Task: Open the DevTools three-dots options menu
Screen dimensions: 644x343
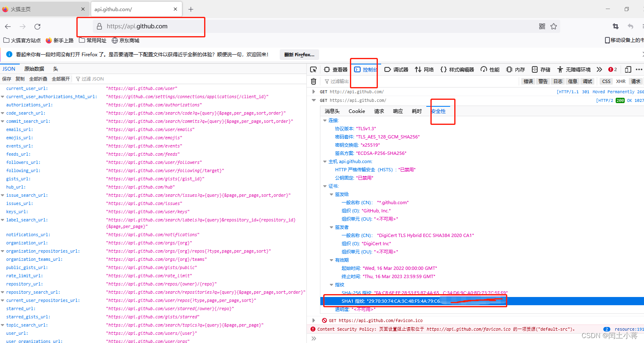Action: (639, 69)
